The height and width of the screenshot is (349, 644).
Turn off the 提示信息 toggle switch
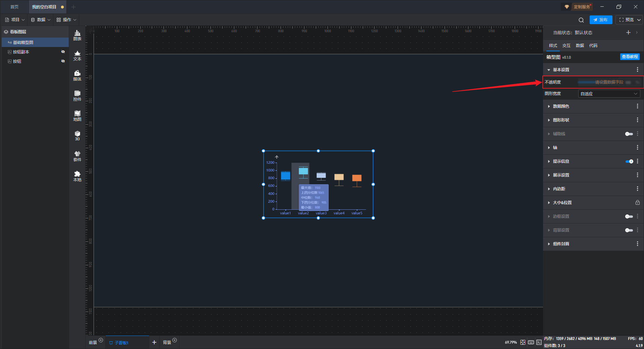629,161
